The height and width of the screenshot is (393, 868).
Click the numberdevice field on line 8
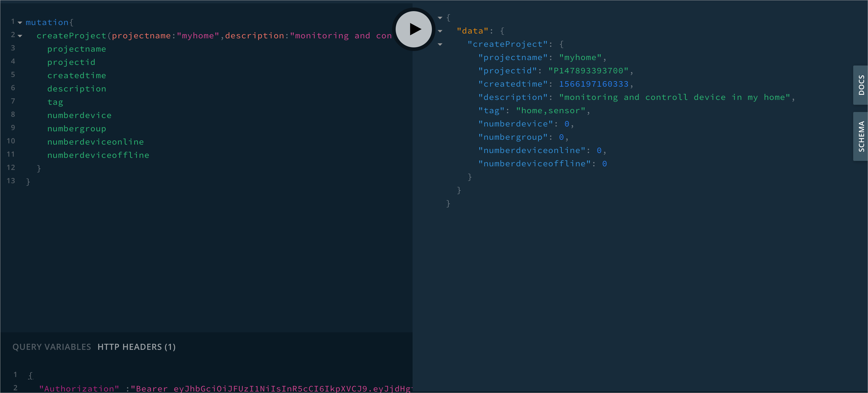click(x=79, y=115)
